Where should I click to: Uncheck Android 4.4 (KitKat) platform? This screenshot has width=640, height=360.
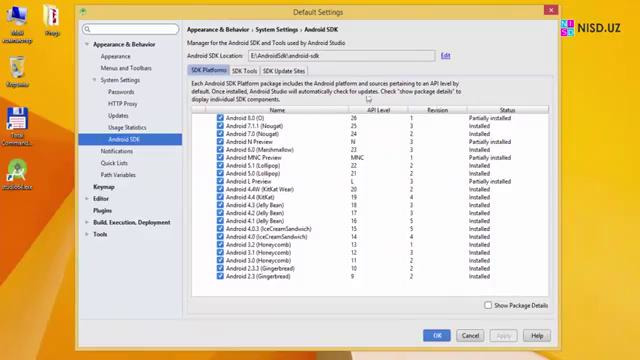pyautogui.click(x=220, y=197)
